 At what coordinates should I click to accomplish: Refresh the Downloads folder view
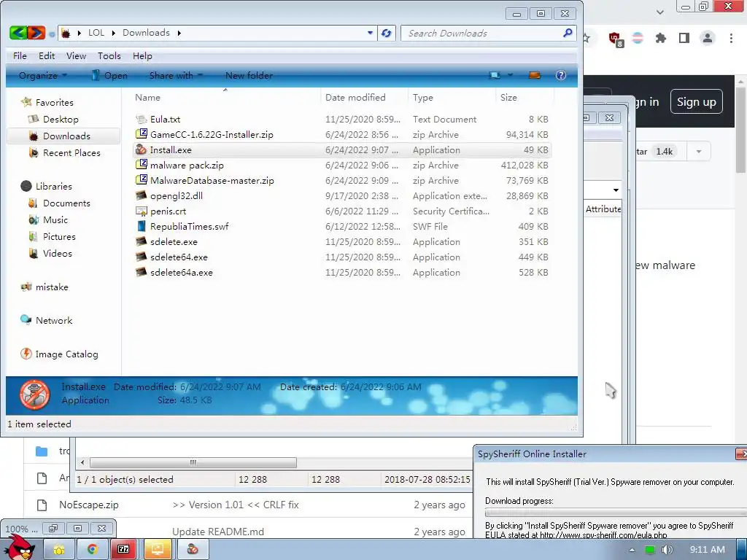(387, 33)
